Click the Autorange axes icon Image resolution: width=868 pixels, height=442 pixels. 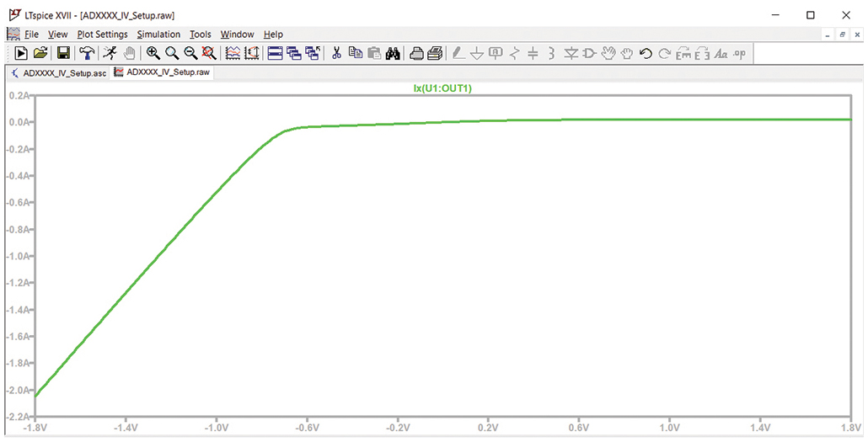252,53
